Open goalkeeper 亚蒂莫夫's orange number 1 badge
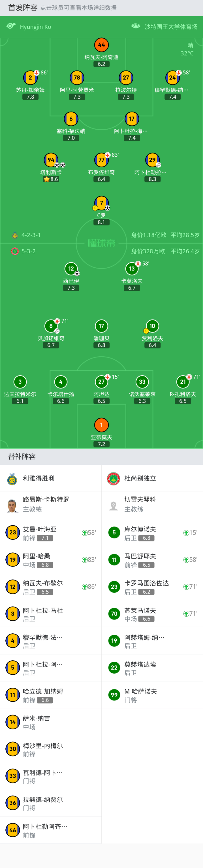203x868 pixels. tap(101, 425)
